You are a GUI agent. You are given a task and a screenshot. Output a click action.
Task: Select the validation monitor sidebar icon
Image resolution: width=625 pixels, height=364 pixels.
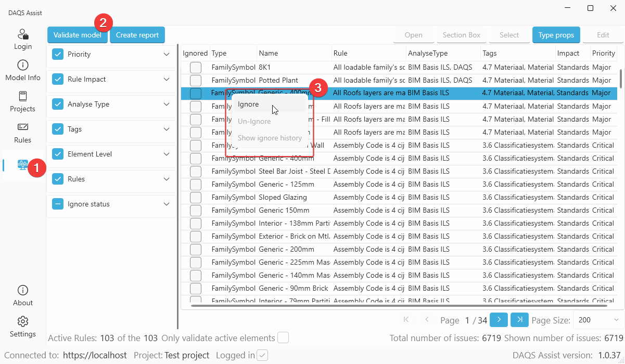click(x=23, y=165)
